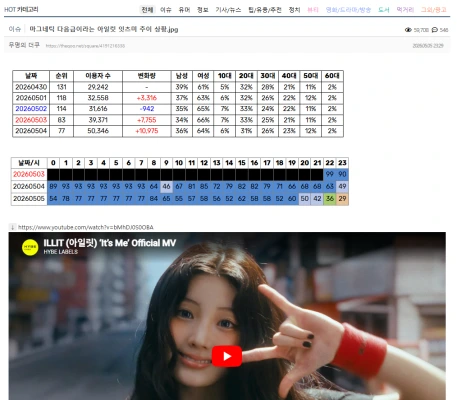457x400 pixels.
Task: Click the hourly rank 90 cell
Action: click(342, 174)
